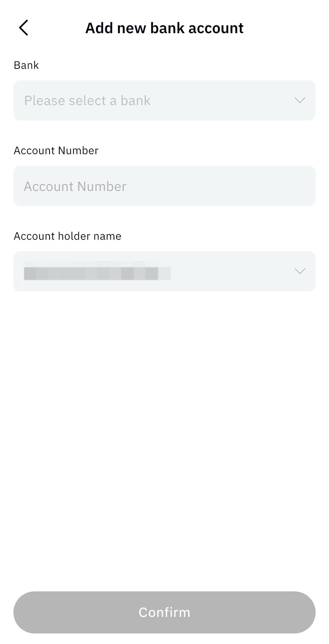Click the "Account Number" label above the input
The width and height of the screenshot is (329, 644).
pyautogui.click(x=56, y=150)
